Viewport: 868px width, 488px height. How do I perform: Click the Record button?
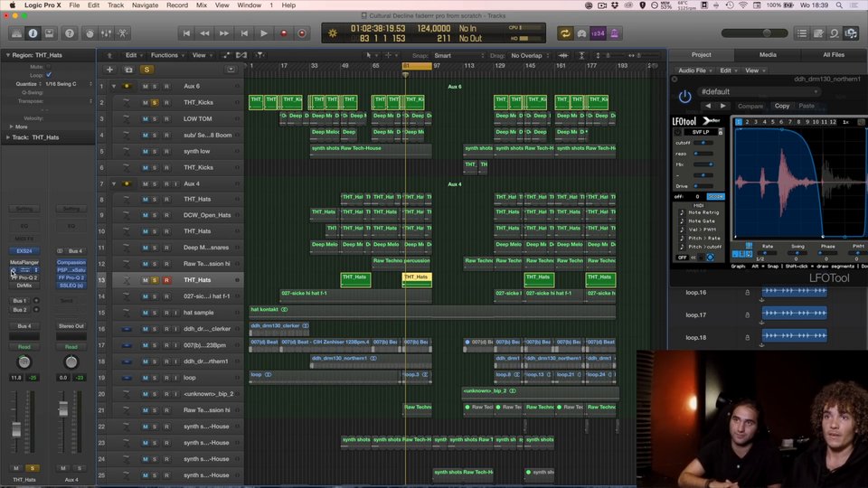pos(283,33)
